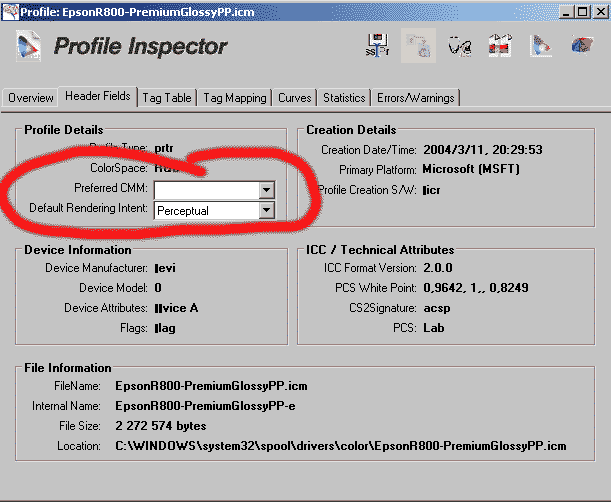Click the two-document profile compare icon
Screen dimensions: 611x502
click(x=500, y=46)
